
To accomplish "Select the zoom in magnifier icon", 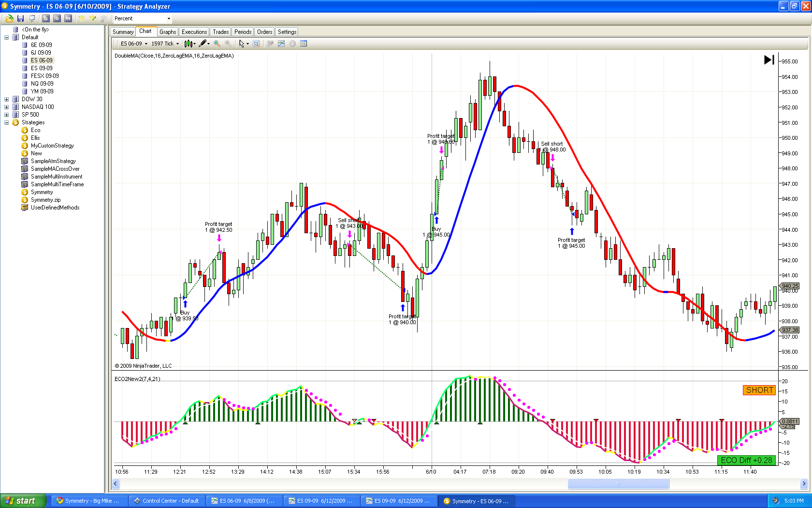I will pos(217,44).
